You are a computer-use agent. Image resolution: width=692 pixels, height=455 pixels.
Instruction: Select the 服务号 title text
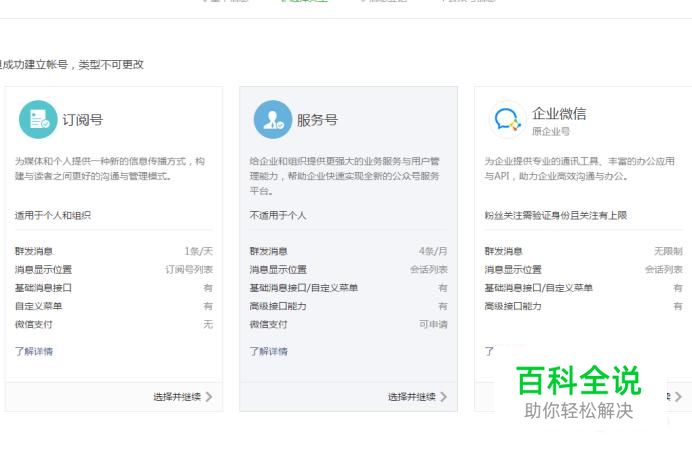tap(317, 120)
